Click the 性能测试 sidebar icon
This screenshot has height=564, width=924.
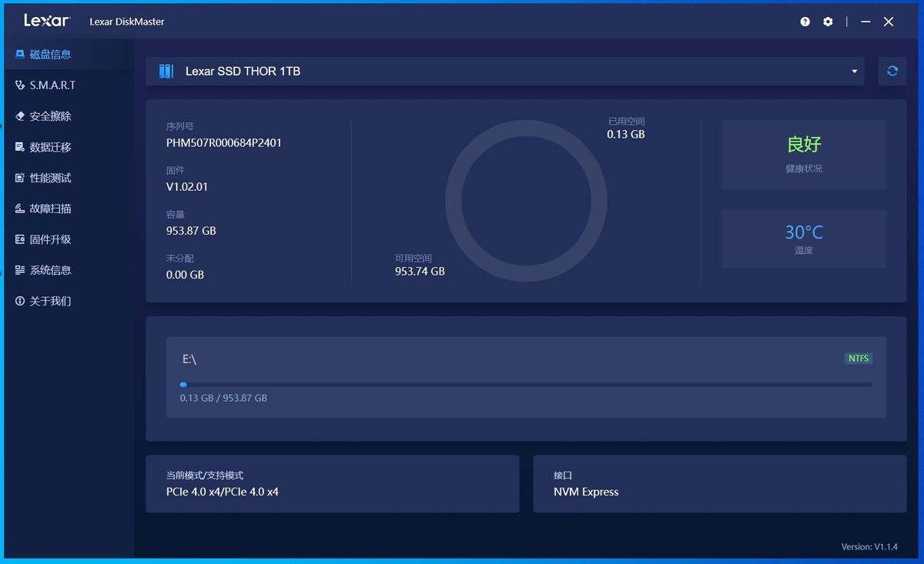point(20,177)
